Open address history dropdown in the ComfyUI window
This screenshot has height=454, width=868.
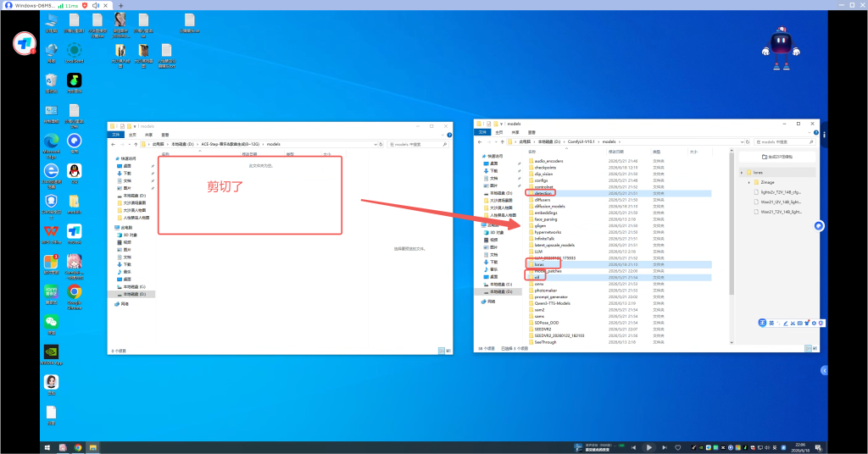(x=742, y=141)
